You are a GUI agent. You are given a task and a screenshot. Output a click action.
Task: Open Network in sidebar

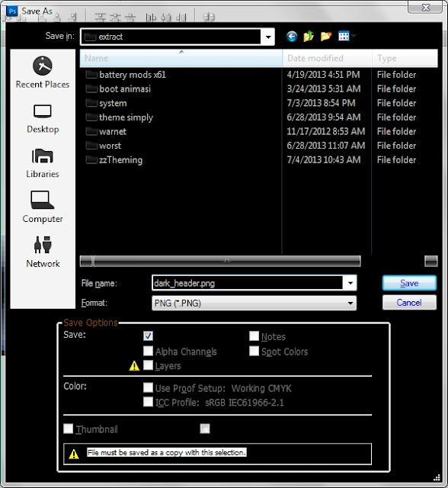click(43, 252)
